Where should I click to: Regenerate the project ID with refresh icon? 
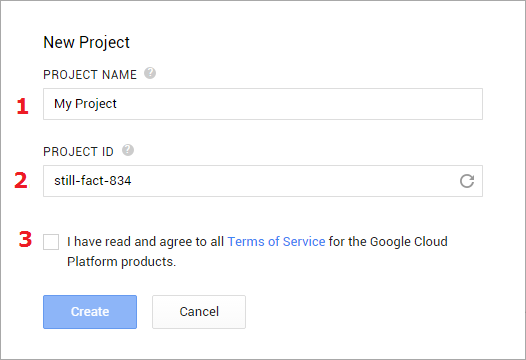(x=467, y=181)
